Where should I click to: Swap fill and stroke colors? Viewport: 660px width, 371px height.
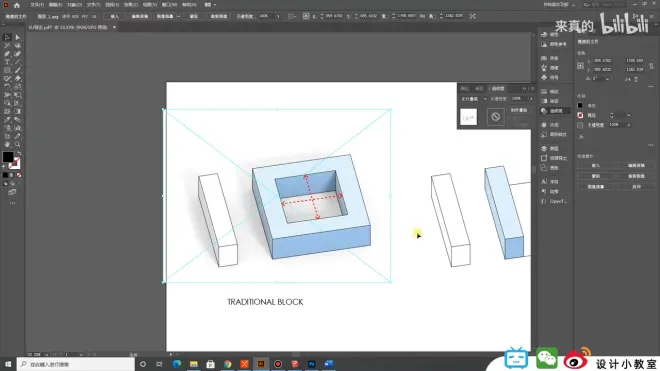[x=19, y=153]
